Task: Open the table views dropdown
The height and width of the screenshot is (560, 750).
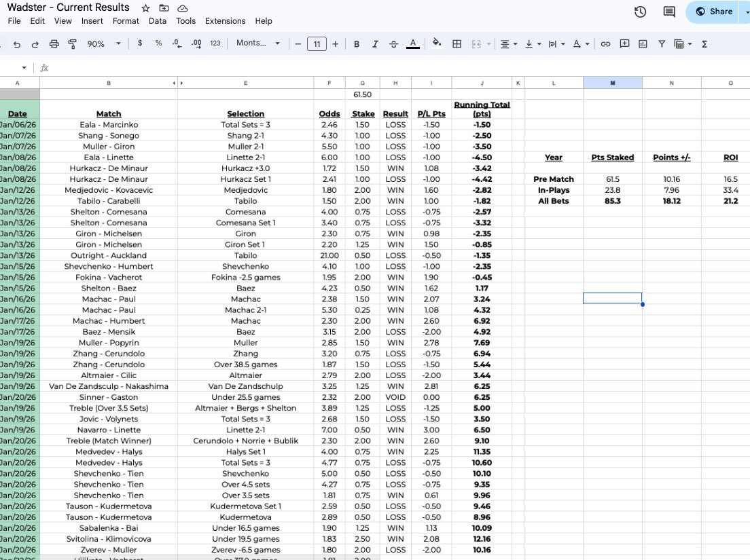Action: pyautogui.click(x=683, y=44)
